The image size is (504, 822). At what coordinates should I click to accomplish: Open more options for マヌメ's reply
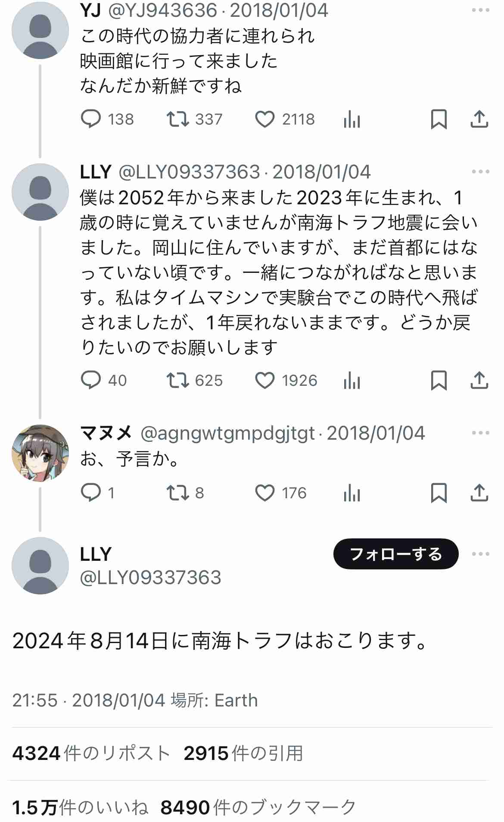point(480,433)
